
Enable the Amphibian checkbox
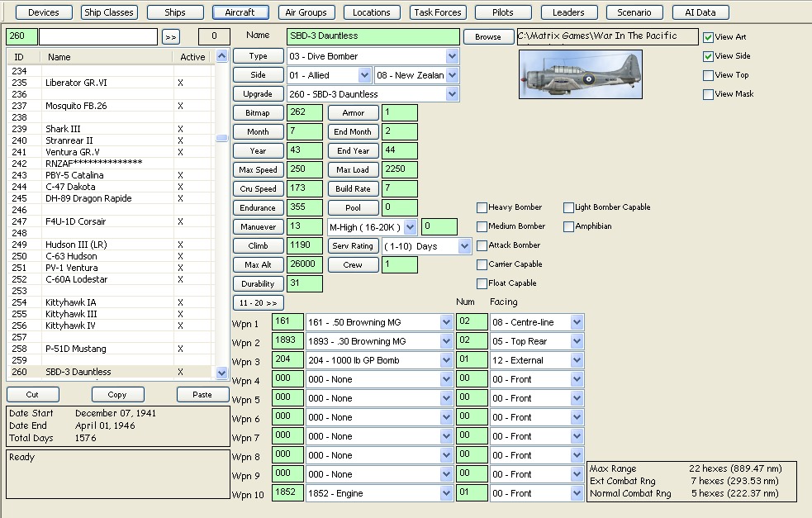pyautogui.click(x=568, y=226)
